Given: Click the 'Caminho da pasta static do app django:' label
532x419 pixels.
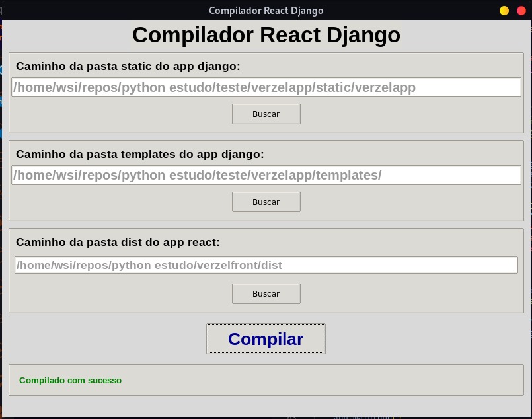Looking at the screenshot, I should pos(128,66).
